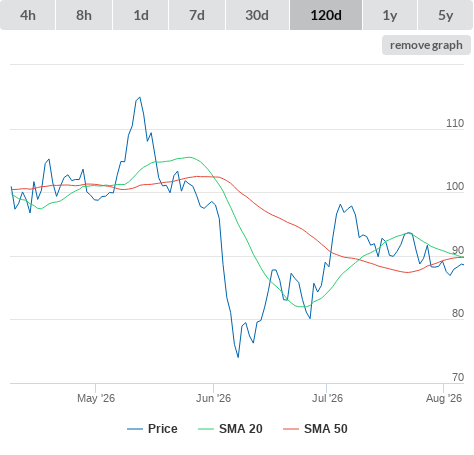
Task: Choose the 1d time range tab
Action: (x=141, y=15)
